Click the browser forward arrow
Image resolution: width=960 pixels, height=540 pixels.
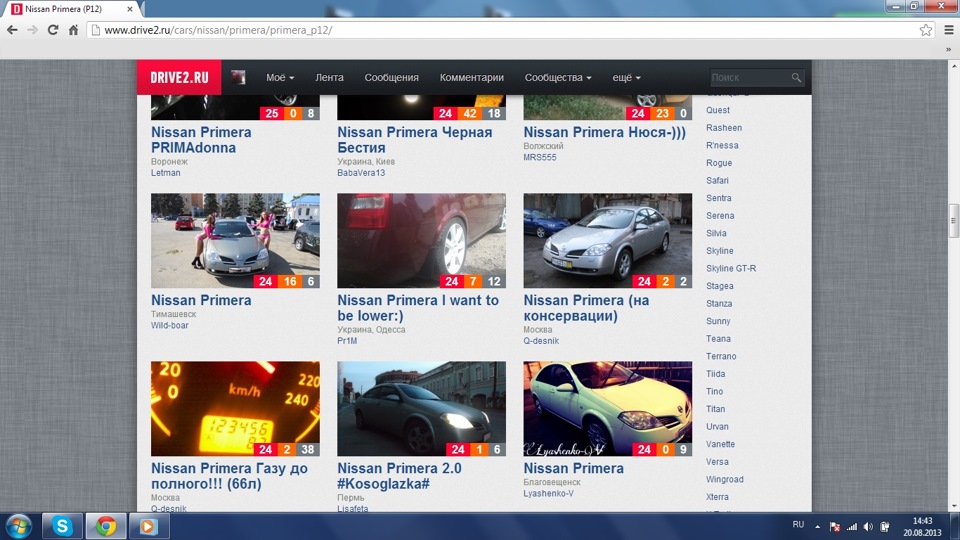(x=32, y=30)
